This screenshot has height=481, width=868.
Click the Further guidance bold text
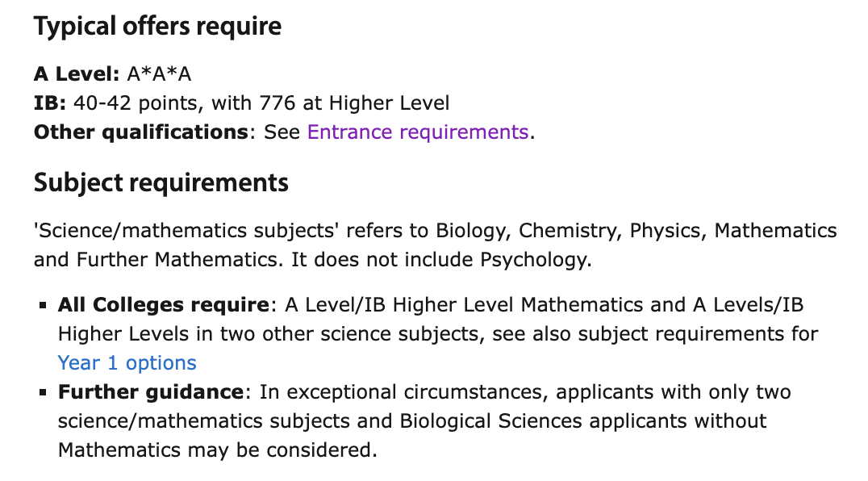[151, 392]
